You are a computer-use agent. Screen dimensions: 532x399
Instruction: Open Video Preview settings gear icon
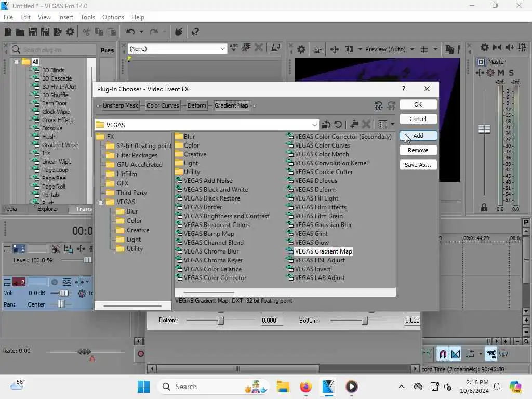(301, 49)
